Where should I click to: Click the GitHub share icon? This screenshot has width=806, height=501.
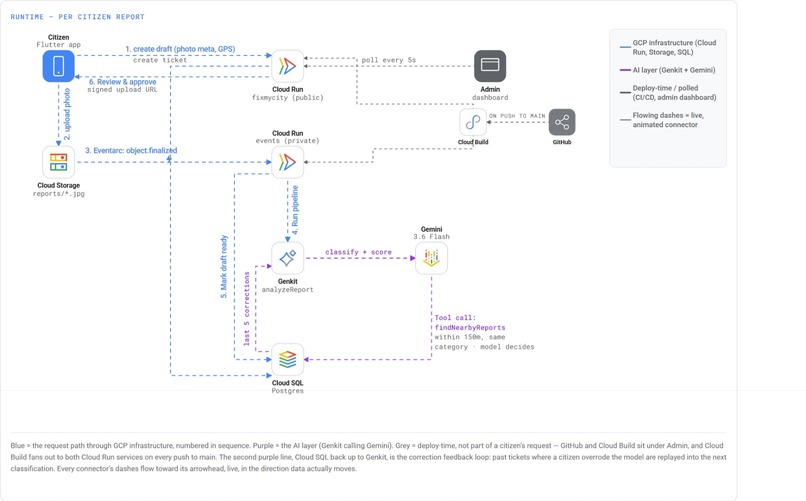(x=562, y=122)
